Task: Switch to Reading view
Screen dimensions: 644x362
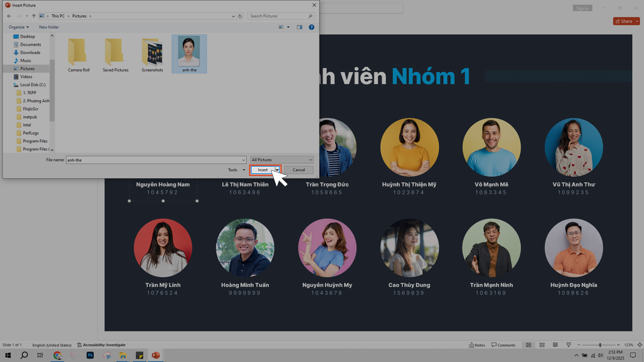Action: click(555, 345)
